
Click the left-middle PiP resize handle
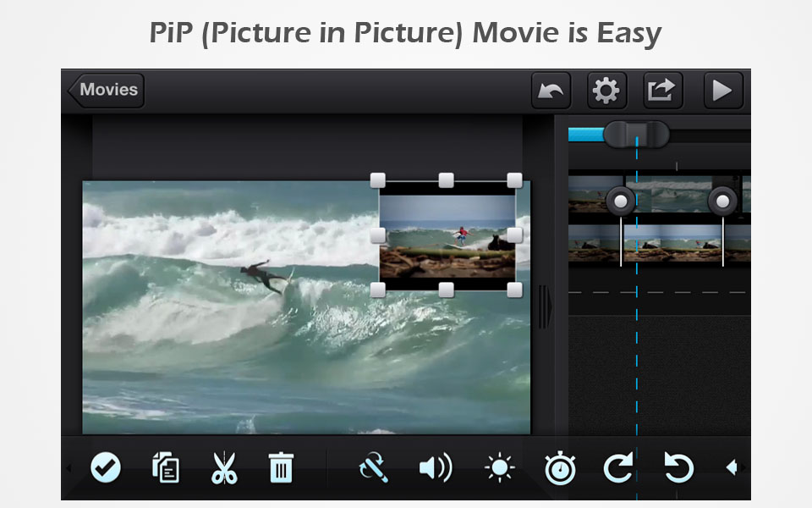click(x=378, y=236)
